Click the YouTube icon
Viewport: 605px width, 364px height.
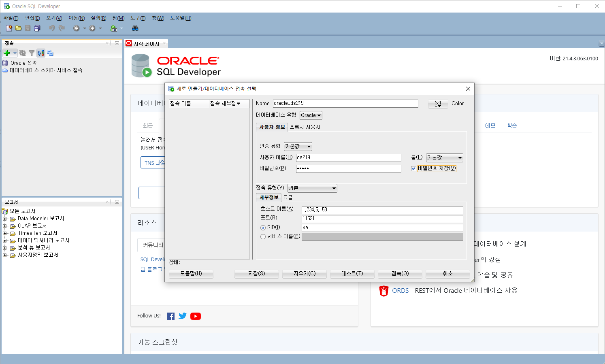pyautogui.click(x=196, y=316)
